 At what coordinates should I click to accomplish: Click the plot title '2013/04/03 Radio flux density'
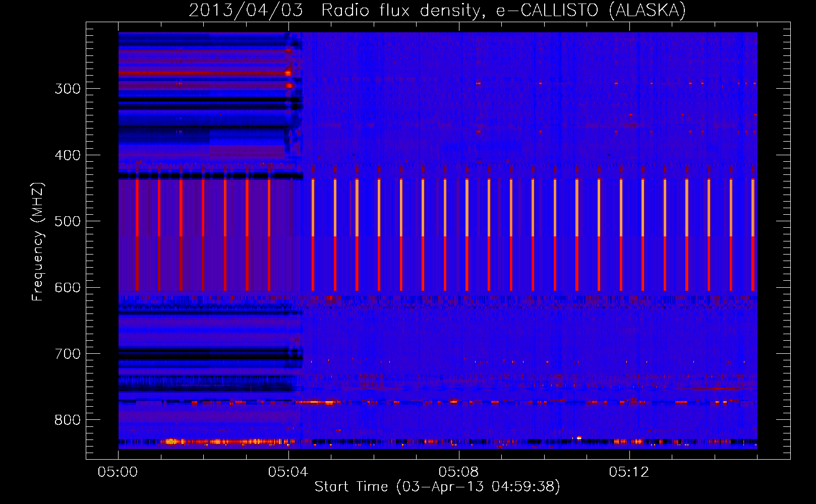coord(337,10)
